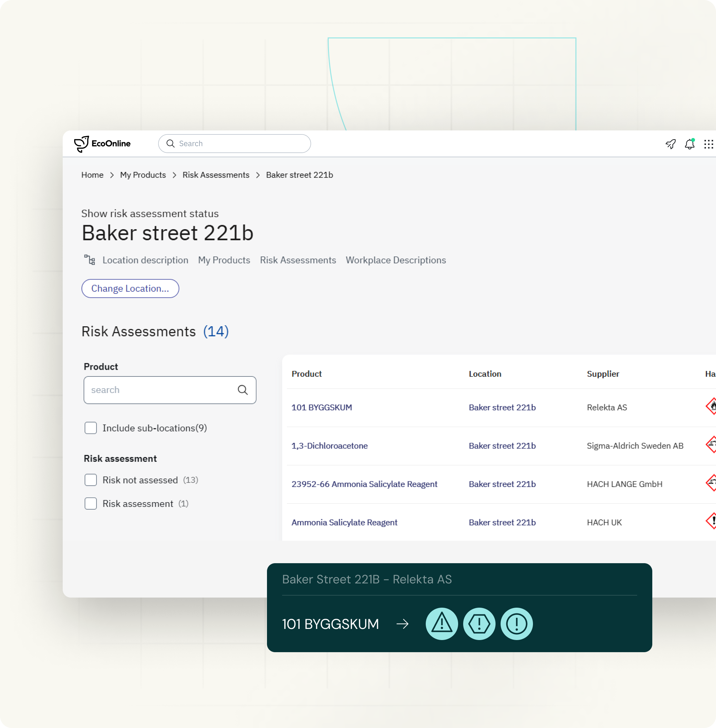Click hazard pictogram in 101 BYGGSKUM row
Image resolution: width=716 pixels, height=728 pixels.
(x=711, y=406)
